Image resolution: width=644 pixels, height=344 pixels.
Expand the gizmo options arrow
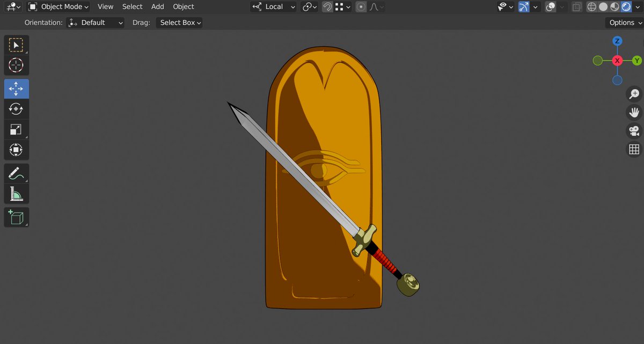[535, 7]
